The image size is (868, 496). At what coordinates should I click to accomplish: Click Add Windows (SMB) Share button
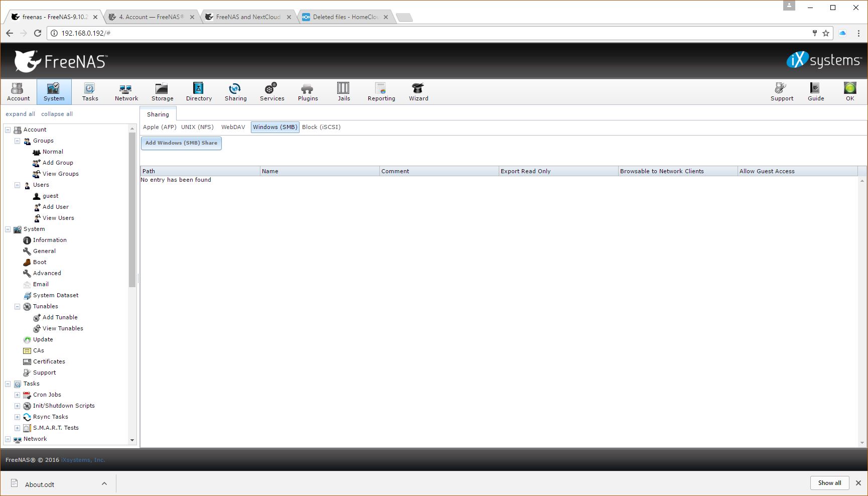point(181,143)
